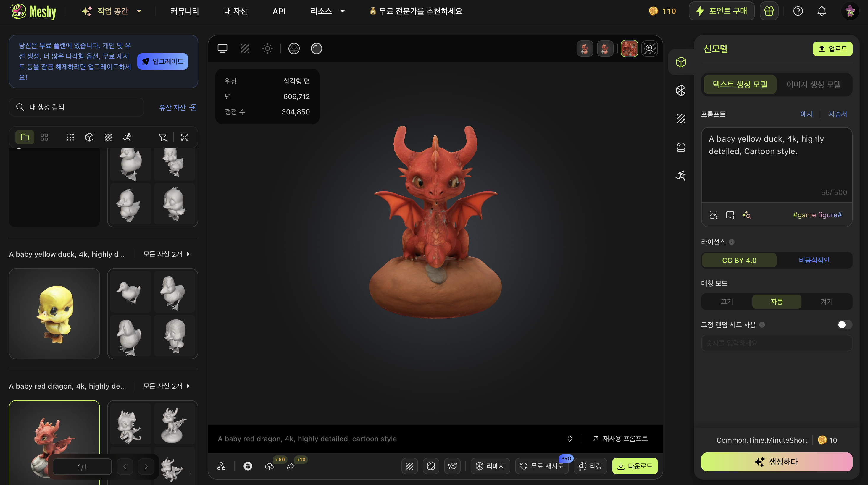Open the sculpt head tool in sidebar
The image size is (868, 485).
681,147
